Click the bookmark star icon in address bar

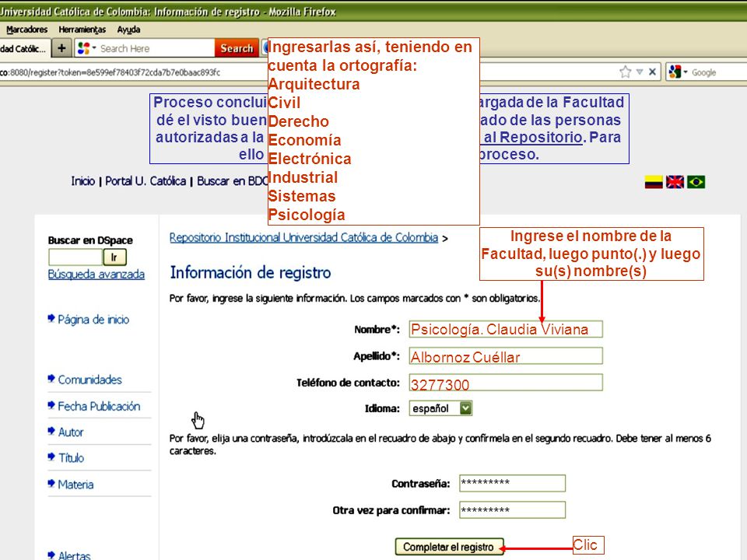625,72
